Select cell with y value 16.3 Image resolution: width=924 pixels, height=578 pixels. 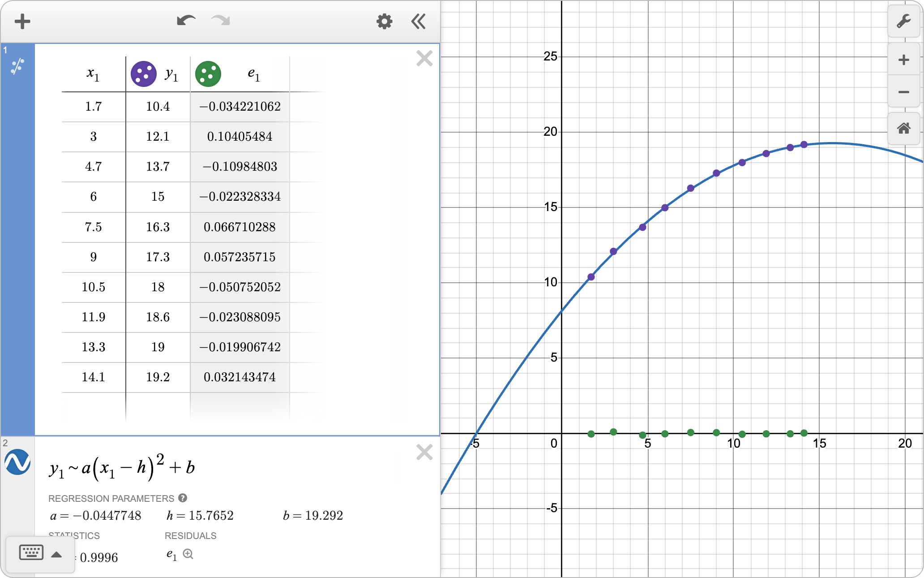(158, 227)
